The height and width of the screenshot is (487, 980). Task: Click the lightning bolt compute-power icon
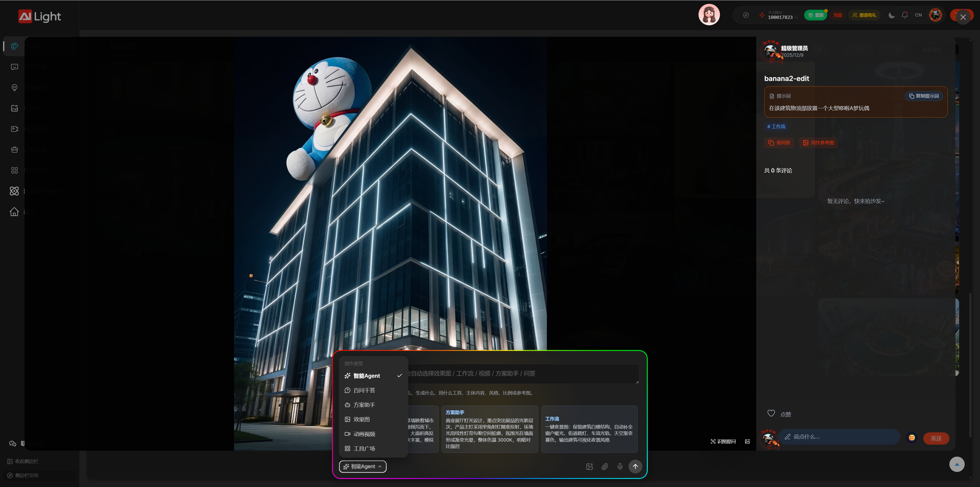pos(762,15)
